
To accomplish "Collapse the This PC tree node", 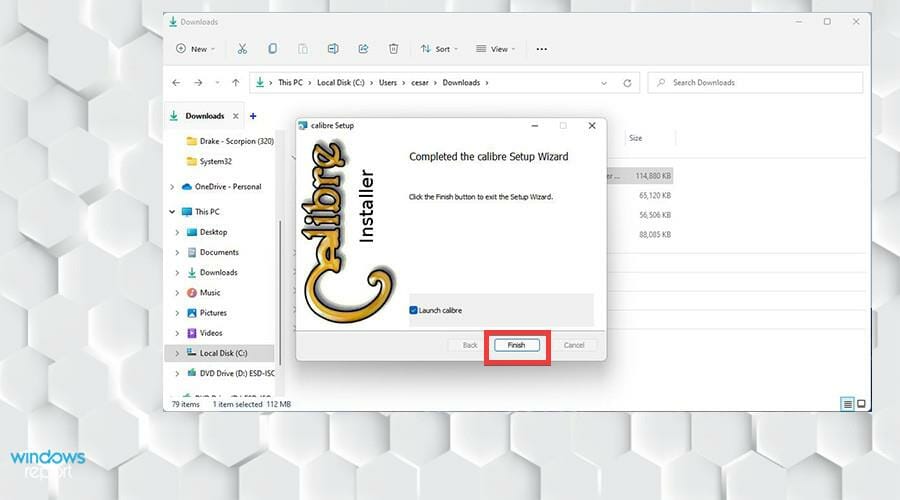I will [x=172, y=212].
